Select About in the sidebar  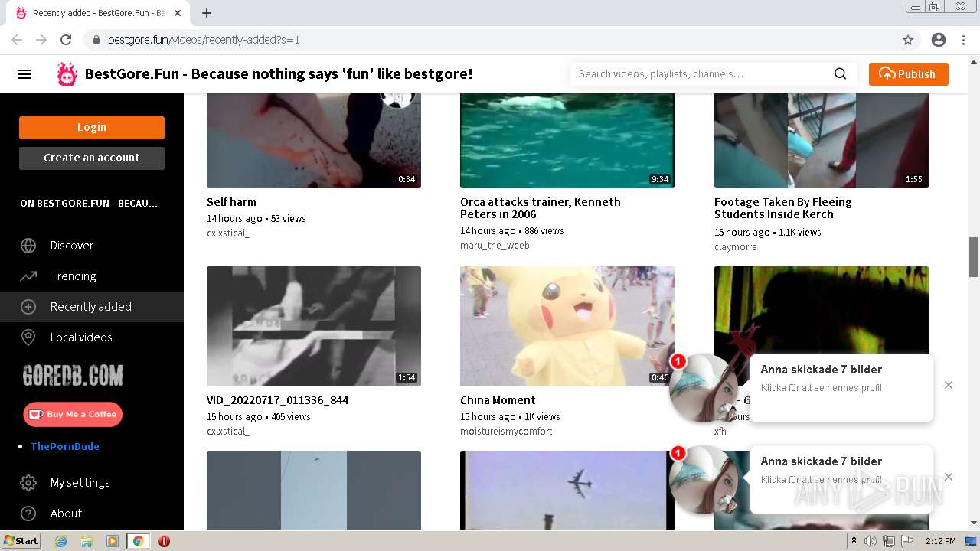coord(67,514)
